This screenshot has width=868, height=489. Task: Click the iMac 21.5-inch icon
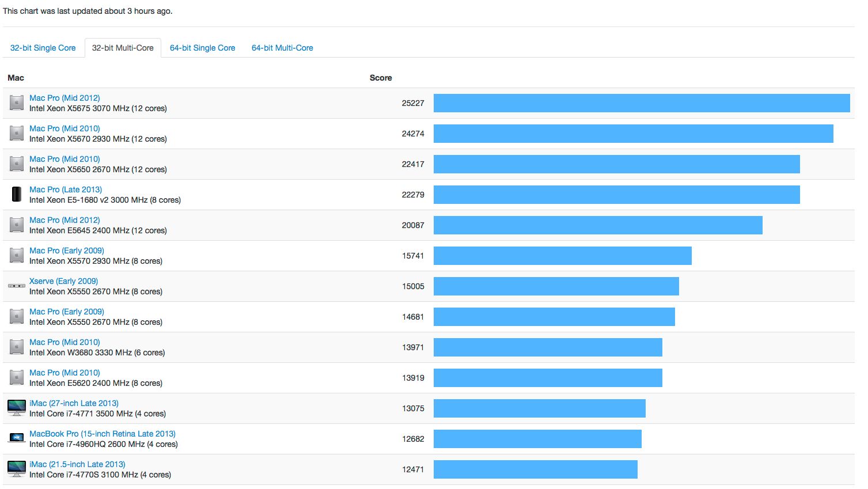[17, 469]
